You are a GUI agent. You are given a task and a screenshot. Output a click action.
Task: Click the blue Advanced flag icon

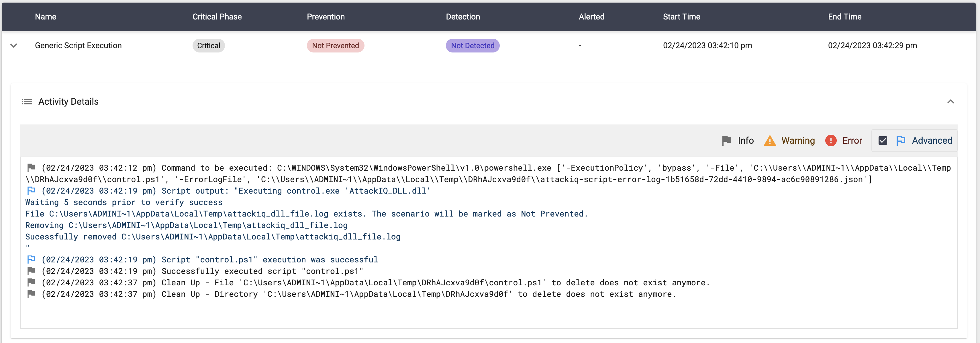tap(901, 141)
